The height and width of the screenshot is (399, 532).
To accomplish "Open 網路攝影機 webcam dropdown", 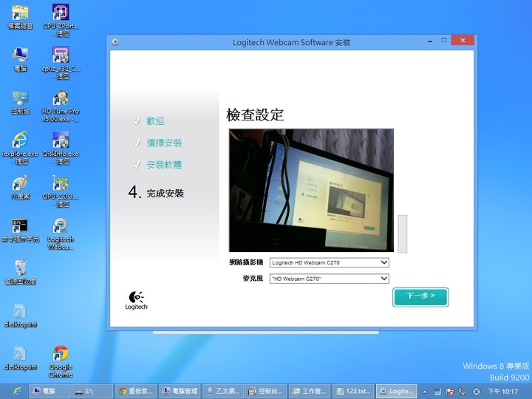I will [x=329, y=262].
